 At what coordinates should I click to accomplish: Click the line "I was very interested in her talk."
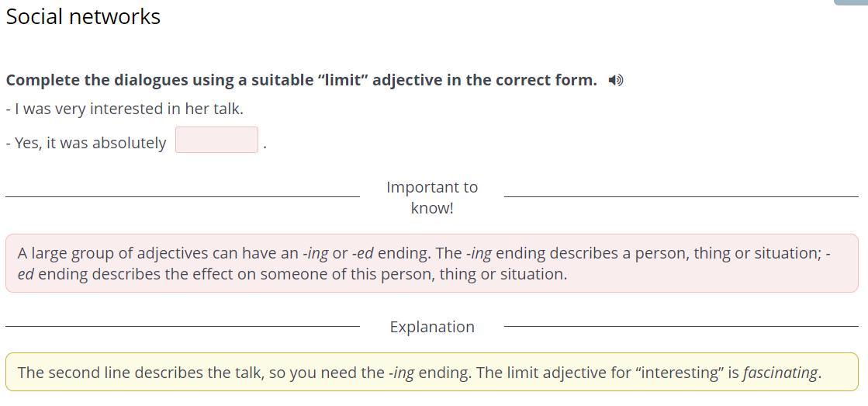(x=125, y=109)
